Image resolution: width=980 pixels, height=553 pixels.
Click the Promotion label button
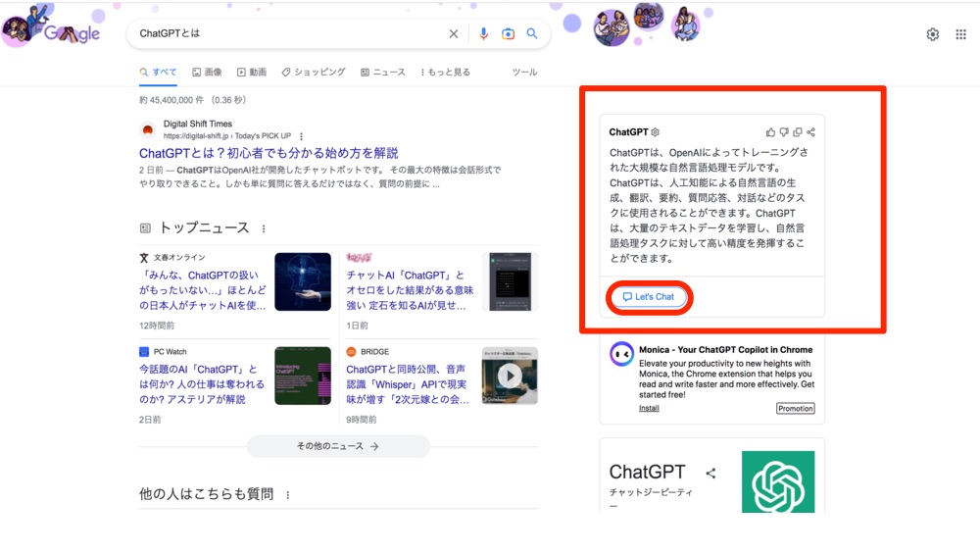(795, 409)
